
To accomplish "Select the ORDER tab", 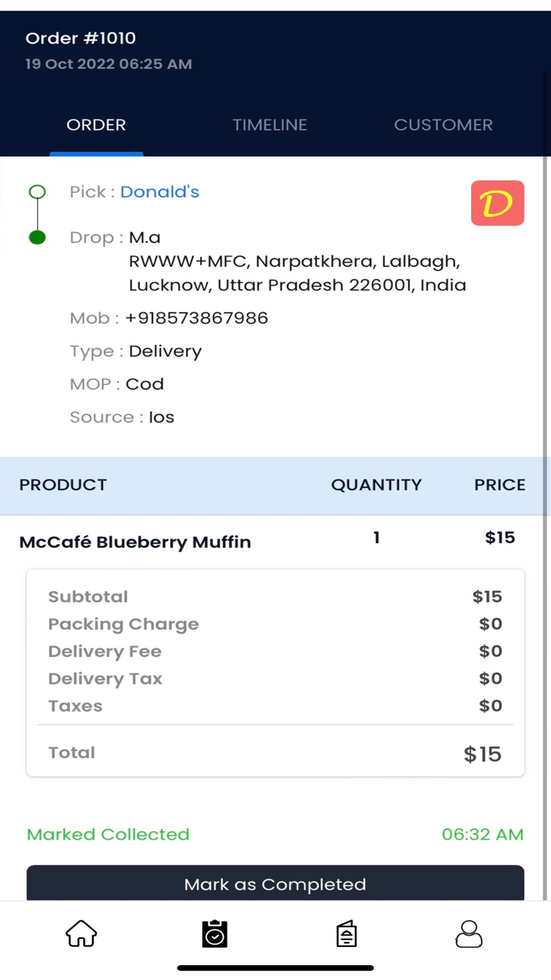I will point(96,125).
